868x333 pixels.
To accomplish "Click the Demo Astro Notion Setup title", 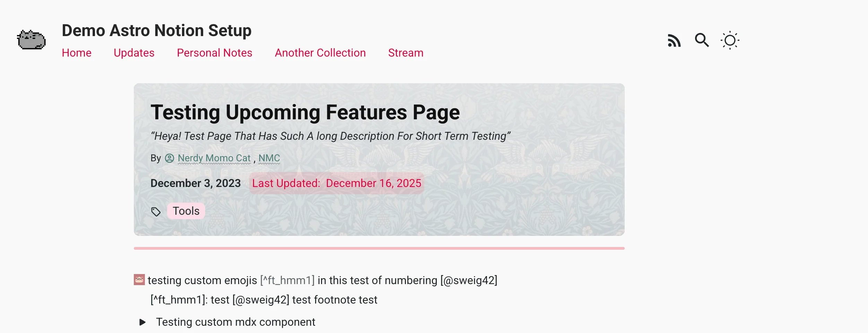I will [x=157, y=31].
